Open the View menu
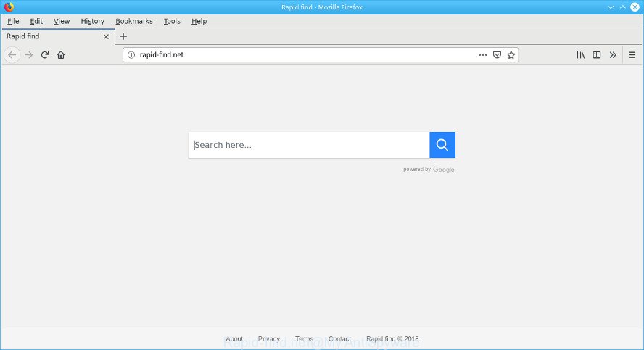644x350 pixels. point(62,21)
